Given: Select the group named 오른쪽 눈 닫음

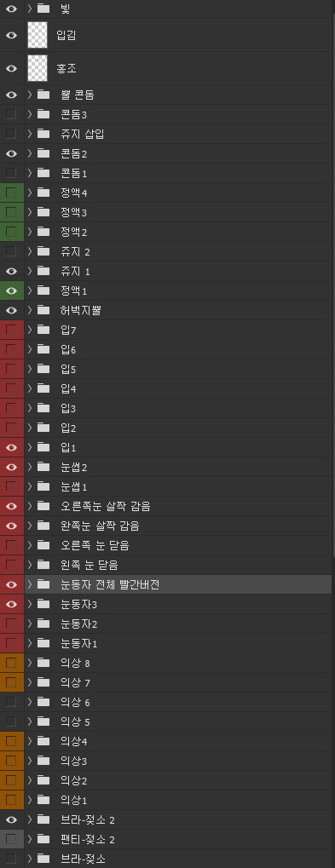Looking at the screenshot, I should (x=95, y=545).
